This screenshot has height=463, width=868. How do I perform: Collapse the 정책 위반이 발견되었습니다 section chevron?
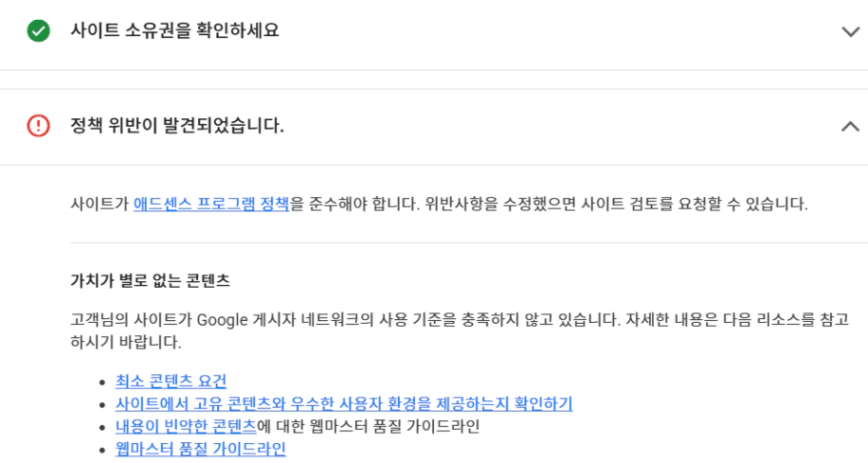(850, 126)
